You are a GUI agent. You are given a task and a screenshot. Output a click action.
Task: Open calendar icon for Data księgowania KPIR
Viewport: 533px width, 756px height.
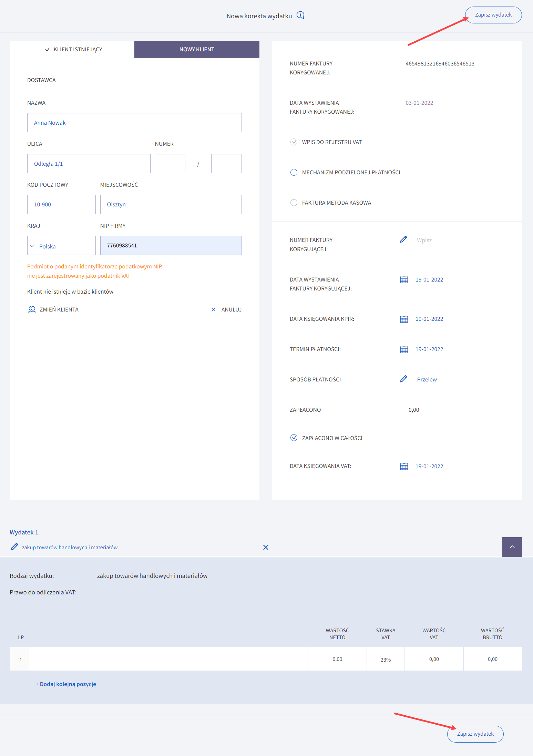pyautogui.click(x=404, y=319)
